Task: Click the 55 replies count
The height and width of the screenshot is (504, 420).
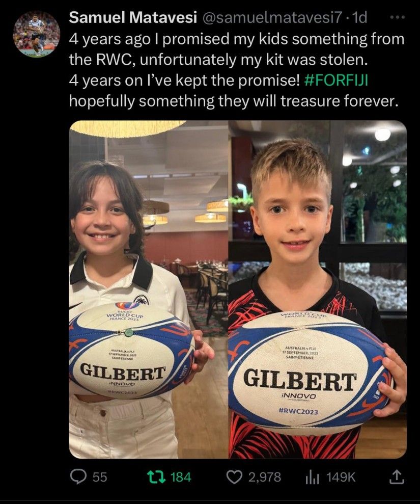Action: tap(100, 478)
